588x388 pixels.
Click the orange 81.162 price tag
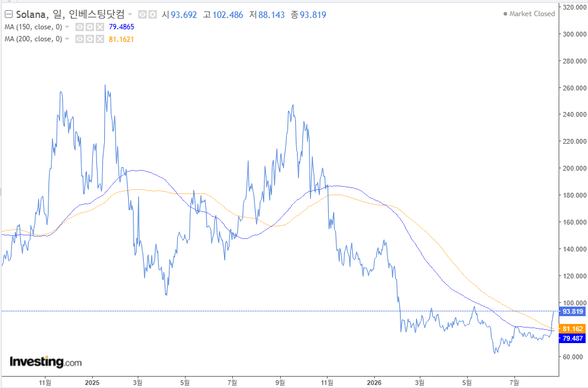(x=572, y=329)
